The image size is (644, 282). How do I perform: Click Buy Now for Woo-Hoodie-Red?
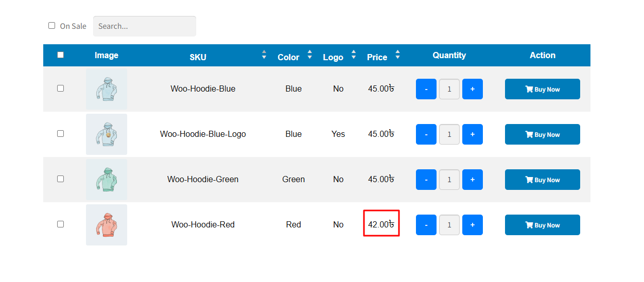(542, 225)
